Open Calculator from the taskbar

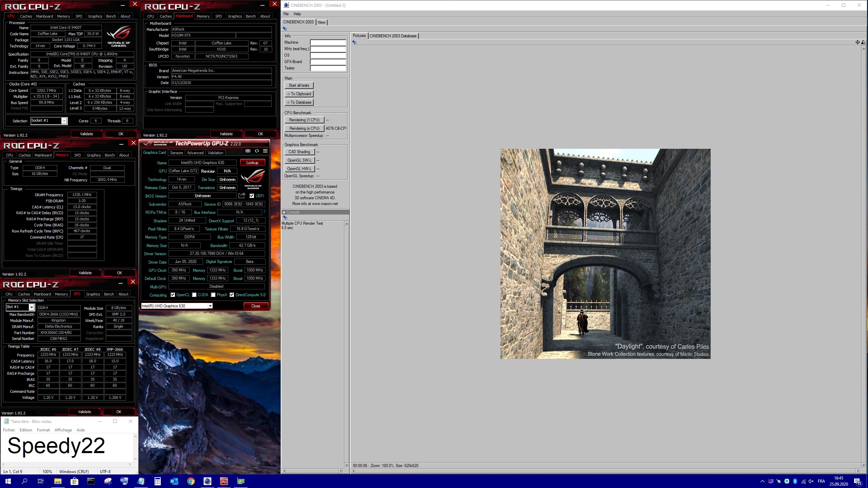tap(157, 481)
